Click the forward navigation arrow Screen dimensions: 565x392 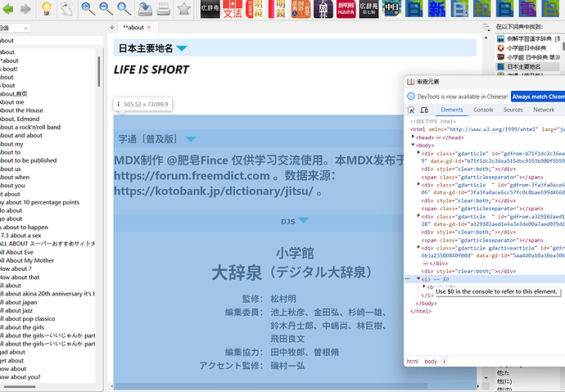25,9
